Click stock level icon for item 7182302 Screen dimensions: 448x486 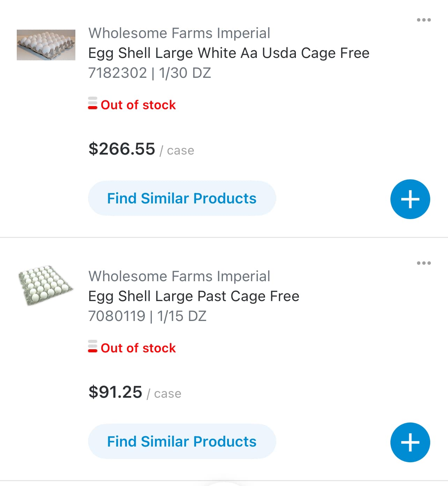click(x=92, y=104)
